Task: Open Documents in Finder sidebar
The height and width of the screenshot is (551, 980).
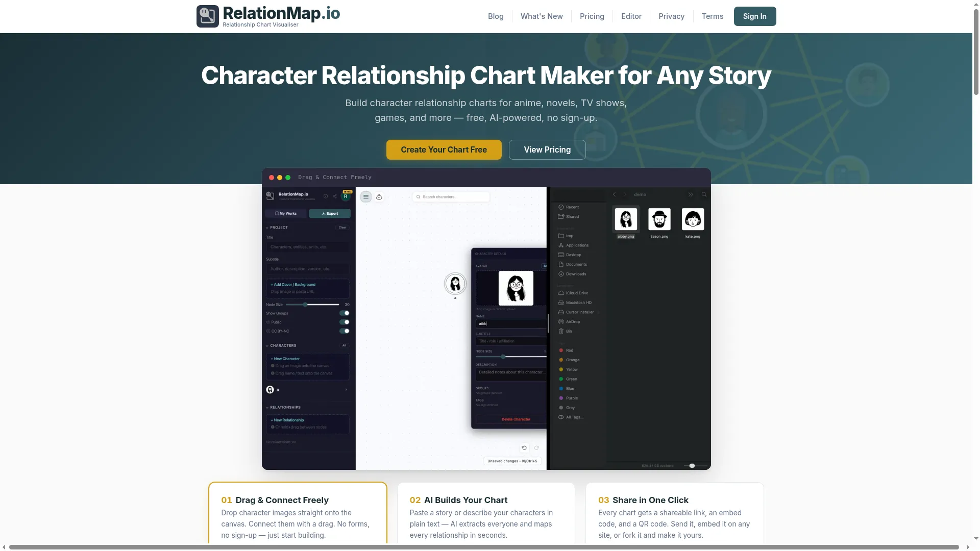Action: [x=573, y=264]
